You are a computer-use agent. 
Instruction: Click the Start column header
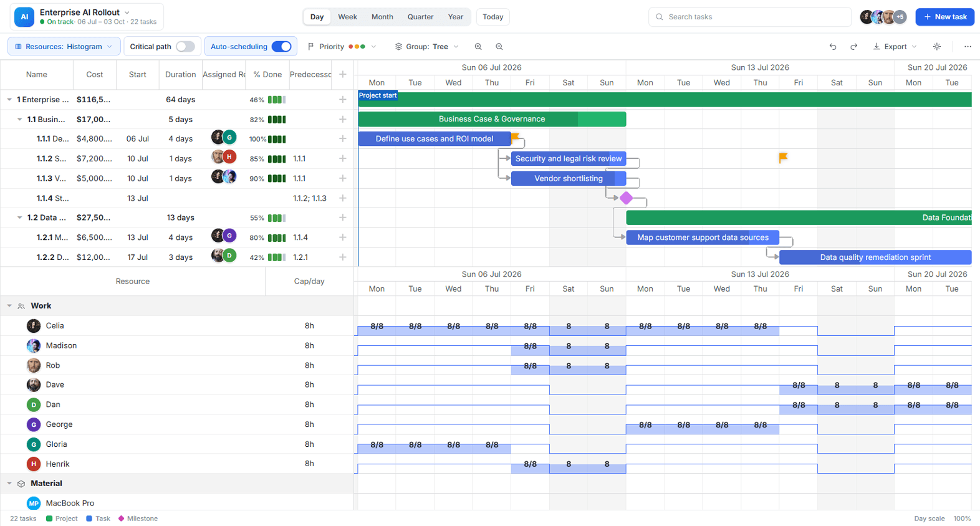(138, 74)
